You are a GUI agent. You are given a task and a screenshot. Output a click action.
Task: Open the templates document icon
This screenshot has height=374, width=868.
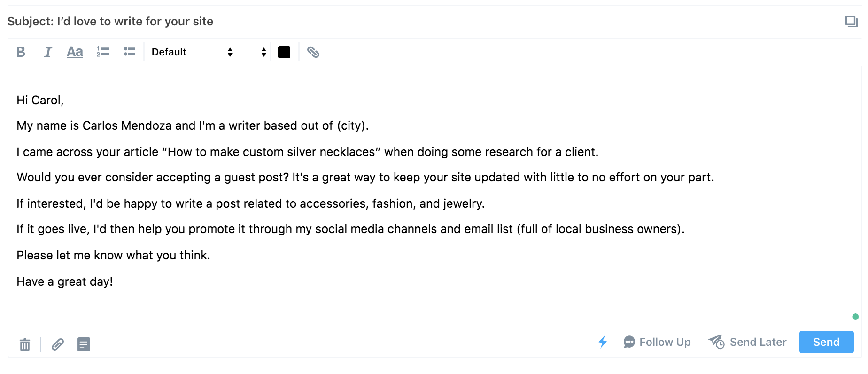84,344
